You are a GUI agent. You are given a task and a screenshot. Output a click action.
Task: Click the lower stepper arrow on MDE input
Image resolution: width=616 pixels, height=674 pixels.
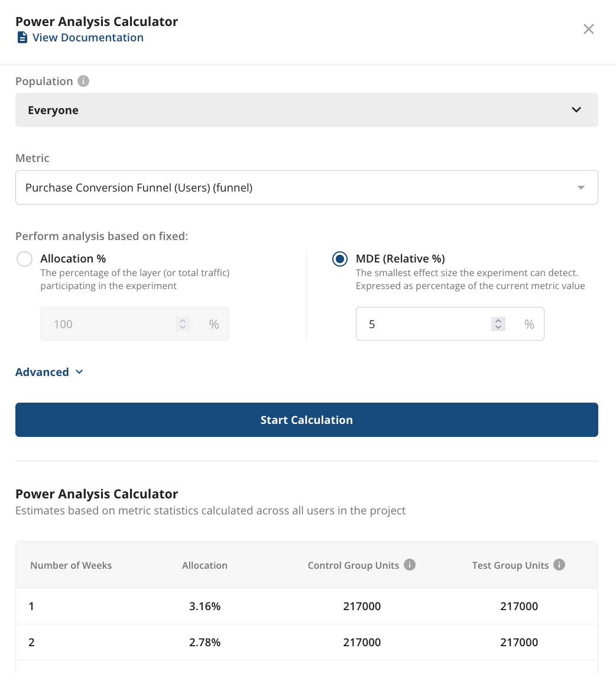click(x=498, y=328)
